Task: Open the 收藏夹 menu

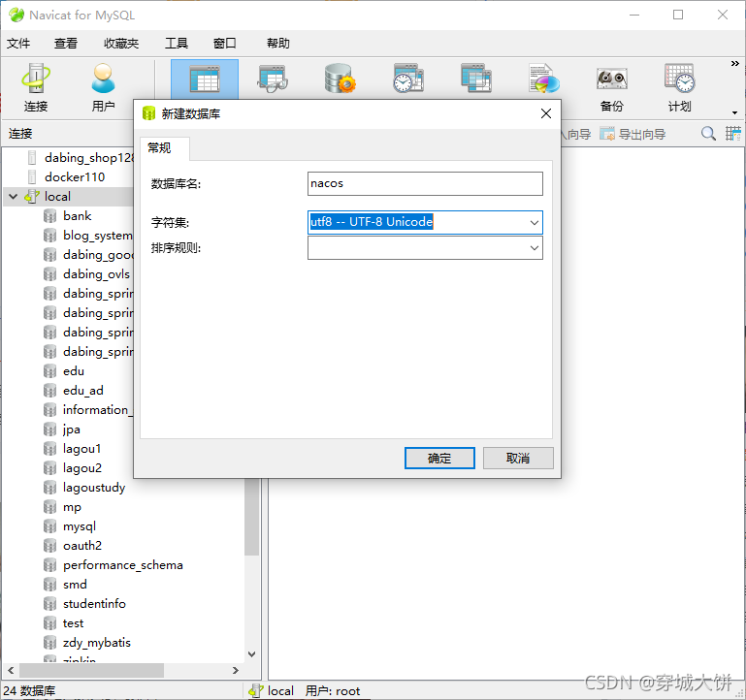Action: click(x=121, y=44)
